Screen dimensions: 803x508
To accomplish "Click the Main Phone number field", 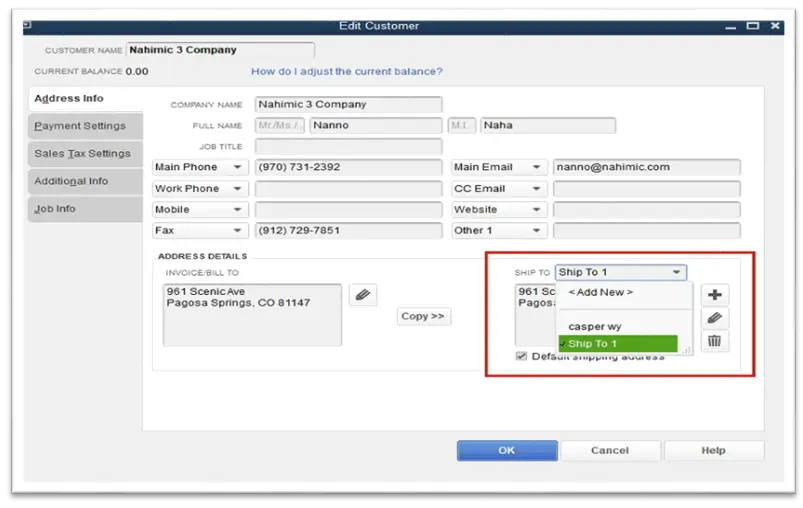I will click(348, 167).
